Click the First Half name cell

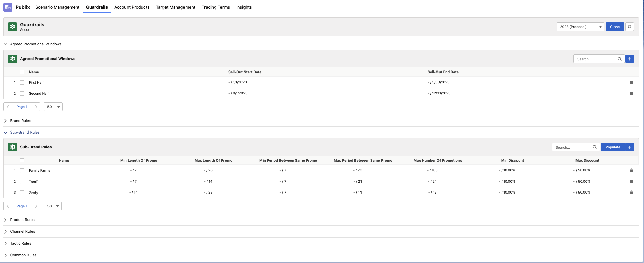pos(36,82)
